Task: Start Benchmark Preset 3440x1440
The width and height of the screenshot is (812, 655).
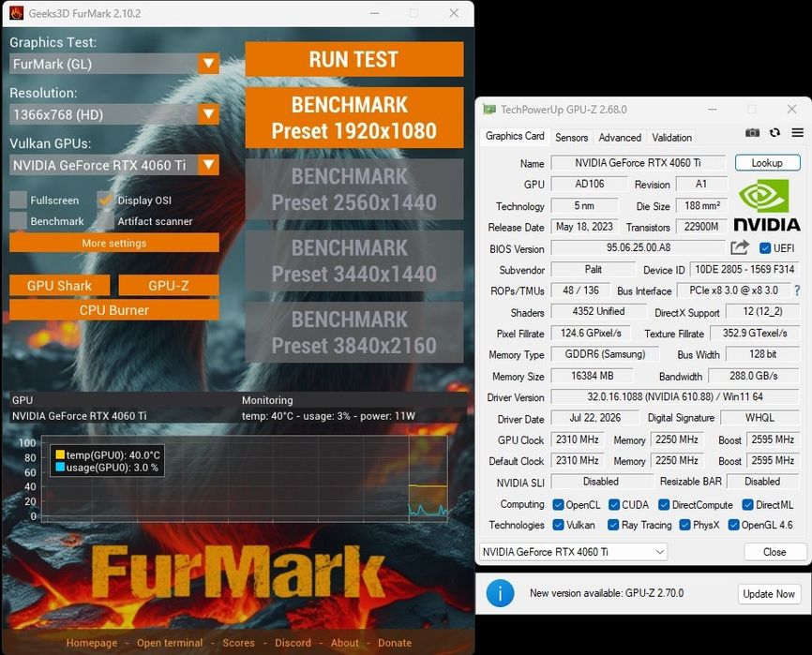Action: tap(354, 261)
